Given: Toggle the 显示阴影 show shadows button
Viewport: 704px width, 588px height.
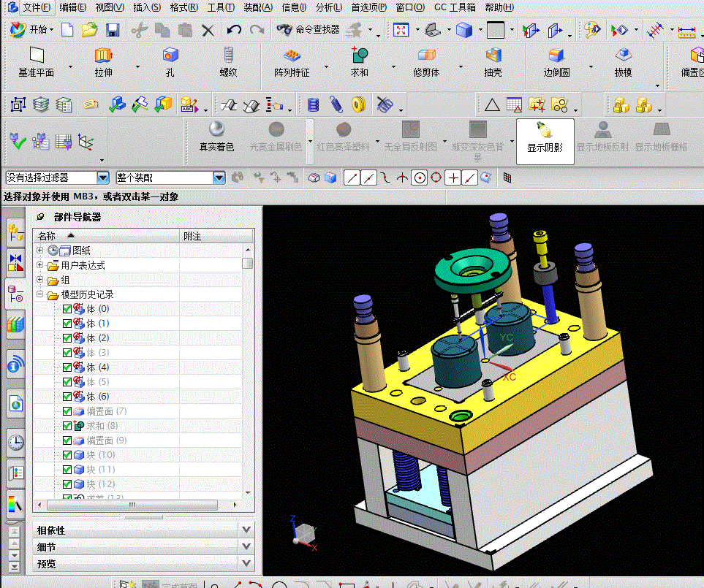Looking at the screenshot, I should (545, 141).
